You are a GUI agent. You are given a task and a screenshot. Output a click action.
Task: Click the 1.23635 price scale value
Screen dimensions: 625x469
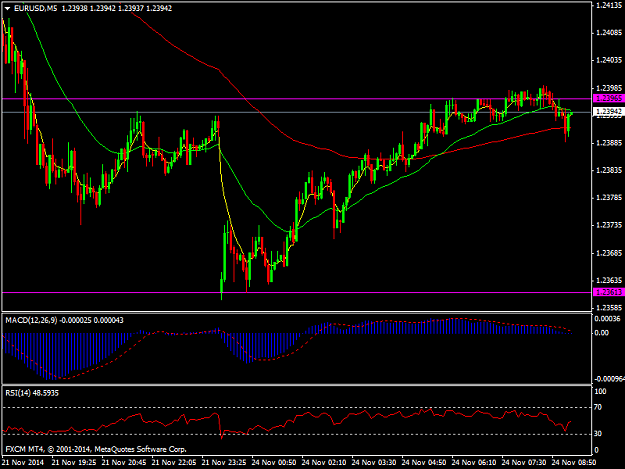(609, 281)
